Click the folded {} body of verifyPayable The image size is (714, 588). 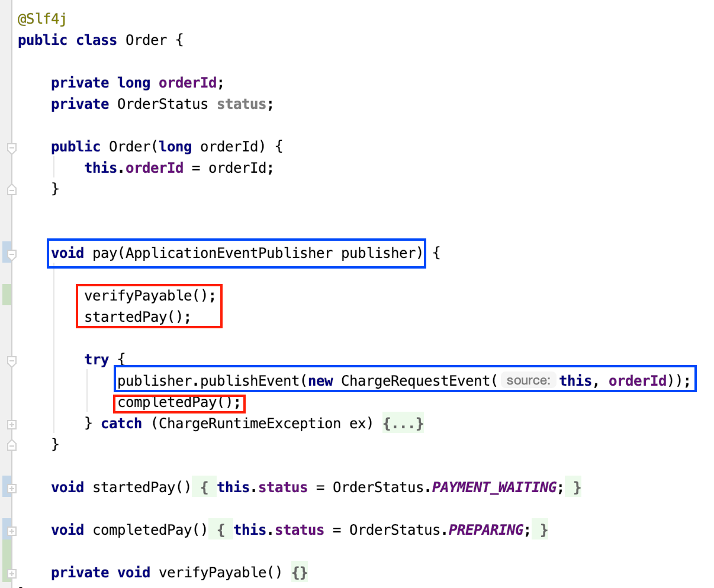[x=300, y=573]
